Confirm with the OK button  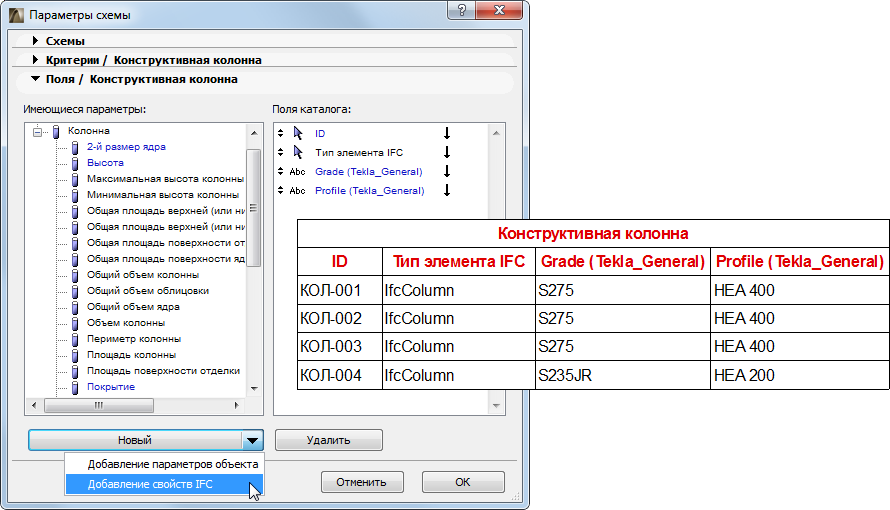point(463,482)
